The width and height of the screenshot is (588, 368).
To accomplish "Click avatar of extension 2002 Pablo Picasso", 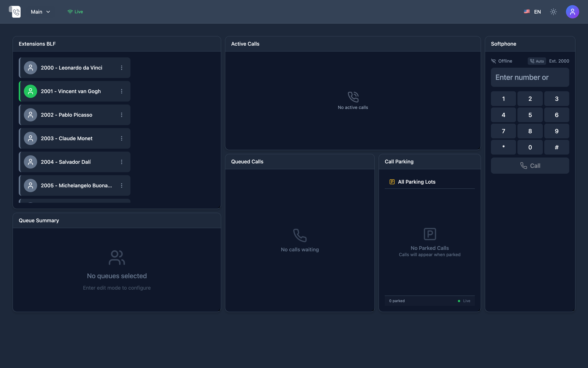I will click(x=30, y=115).
